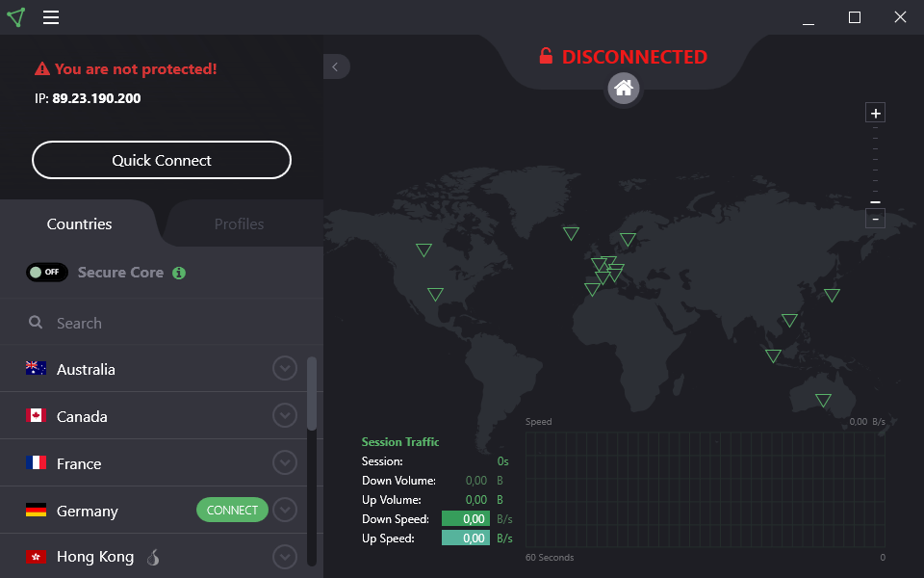Zoom in the map with plus
Screen dimensions: 924x578
coord(875,113)
